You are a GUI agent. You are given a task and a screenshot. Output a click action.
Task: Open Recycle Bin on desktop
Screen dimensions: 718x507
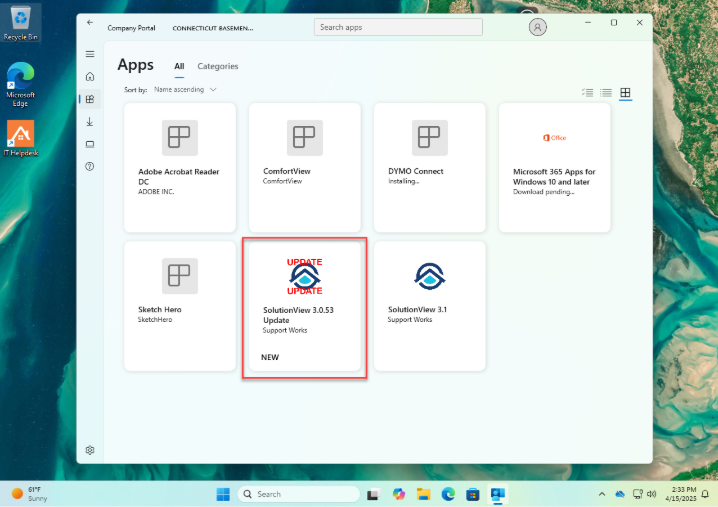21,22
